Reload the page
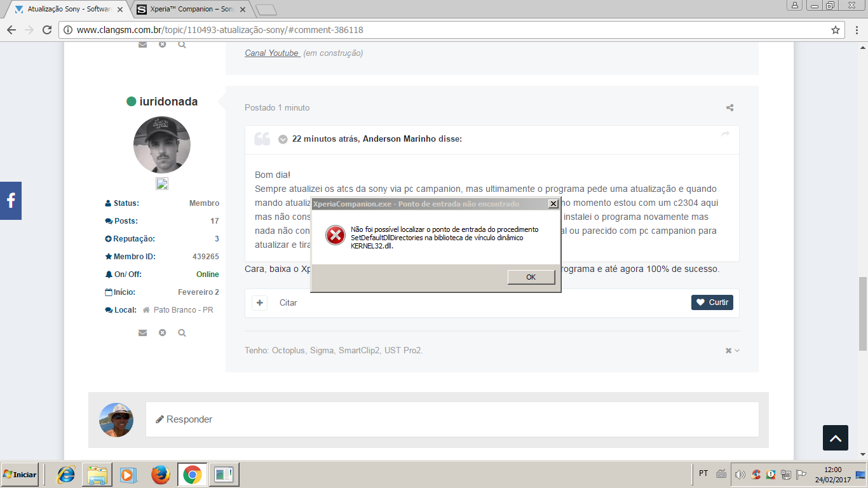Image resolution: width=868 pixels, height=488 pixels. [47, 30]
